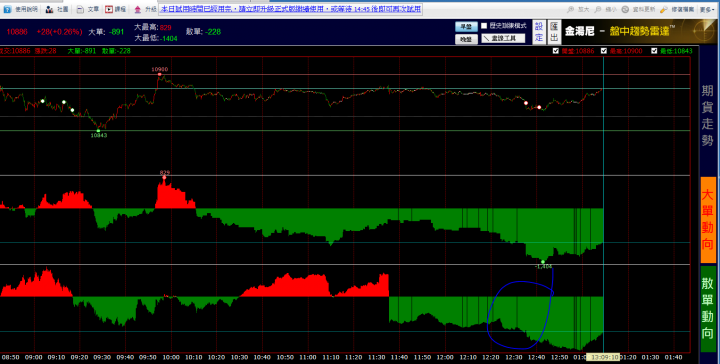The height and width of the screenshot is (364, 720).
Task: Open the 課程 course video icon
Action: [x=109, y=9]
